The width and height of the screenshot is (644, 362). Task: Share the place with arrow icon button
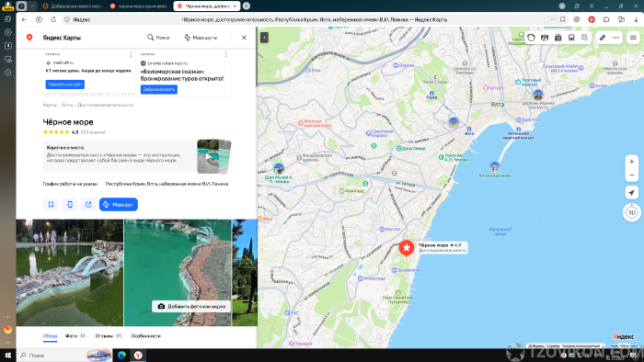(88, 204)
